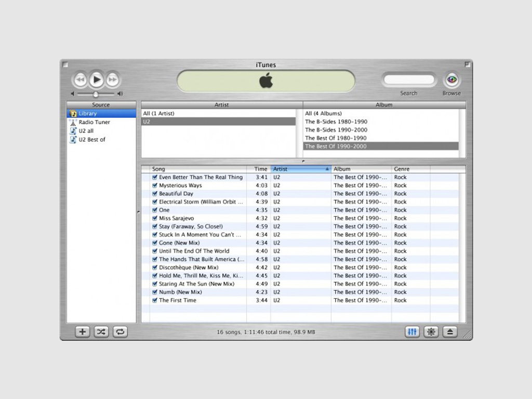Click the song list vertical scrollbar
Viewport: 532px width, 399px height.
point(462,248)
